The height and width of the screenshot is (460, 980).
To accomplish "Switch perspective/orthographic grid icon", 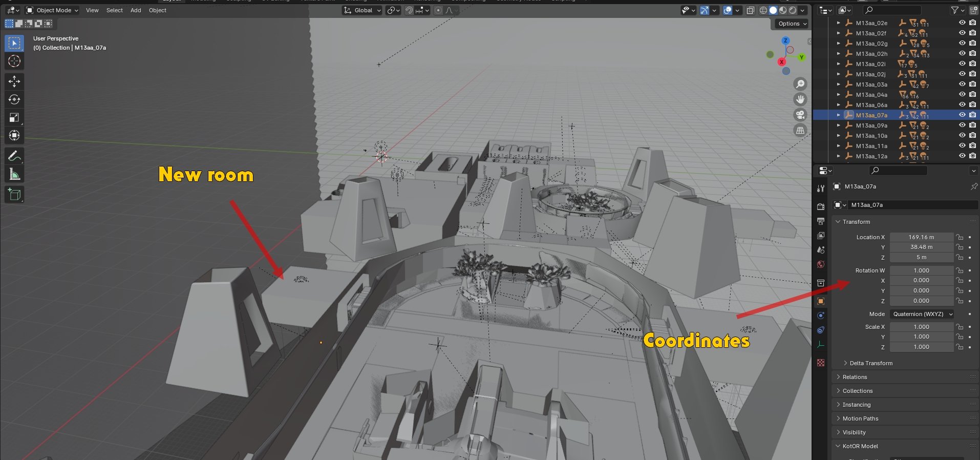I will point(800,130).
